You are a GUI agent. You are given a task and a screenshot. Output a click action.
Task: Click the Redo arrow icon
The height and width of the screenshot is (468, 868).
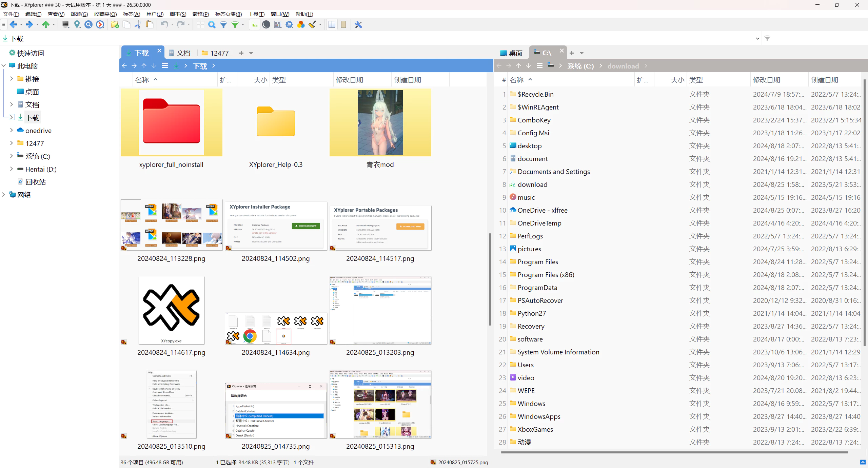click(181, 24)
